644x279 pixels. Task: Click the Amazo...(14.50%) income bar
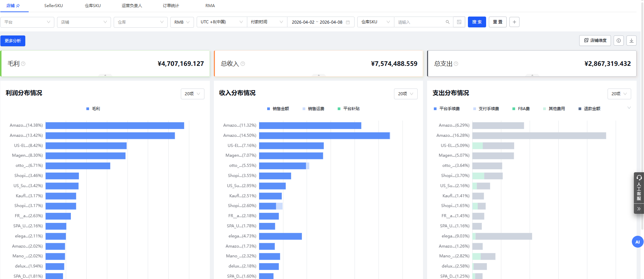tap(325, 136)
